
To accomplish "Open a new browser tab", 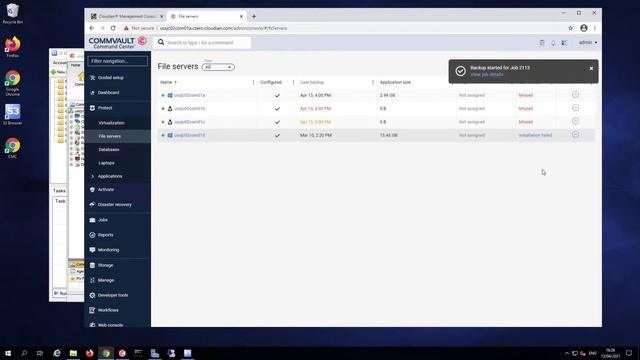I will coord(254,16).
